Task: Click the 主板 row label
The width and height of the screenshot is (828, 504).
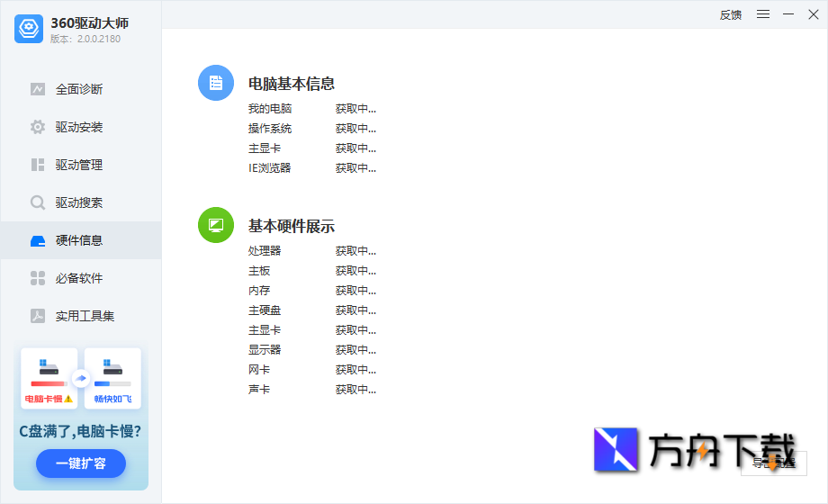Action: click(x=259, y=271)
